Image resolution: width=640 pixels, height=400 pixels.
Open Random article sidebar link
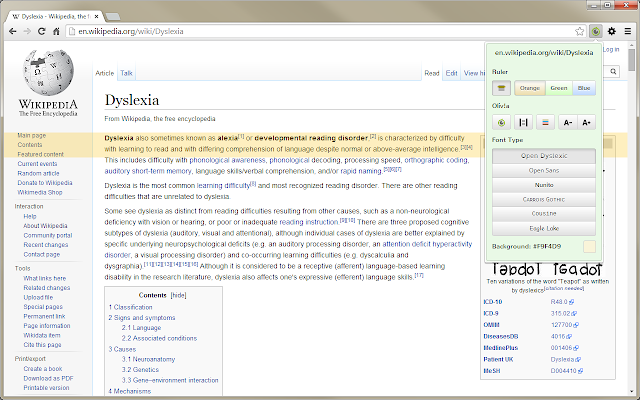tap(38, 173)
